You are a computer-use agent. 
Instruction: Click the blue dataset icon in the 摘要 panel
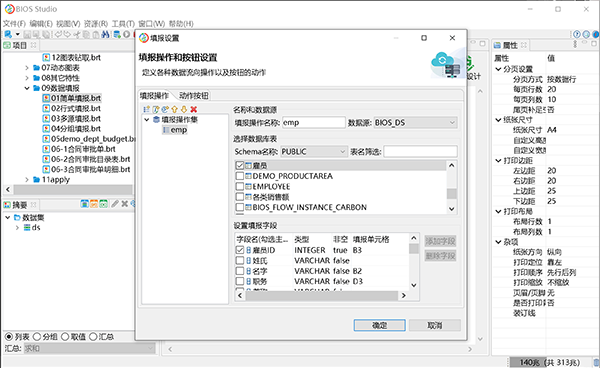click(x=85, y=204)
